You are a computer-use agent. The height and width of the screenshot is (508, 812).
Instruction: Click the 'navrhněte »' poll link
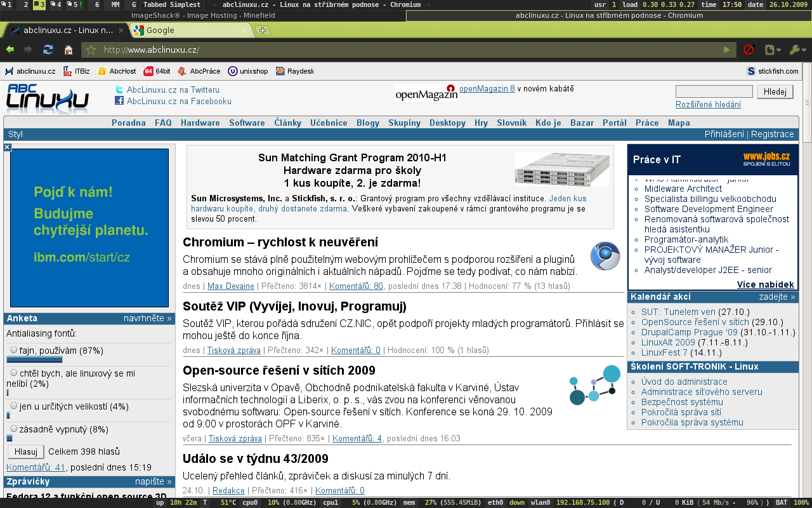pyautogui.click(x=147, y=318)
